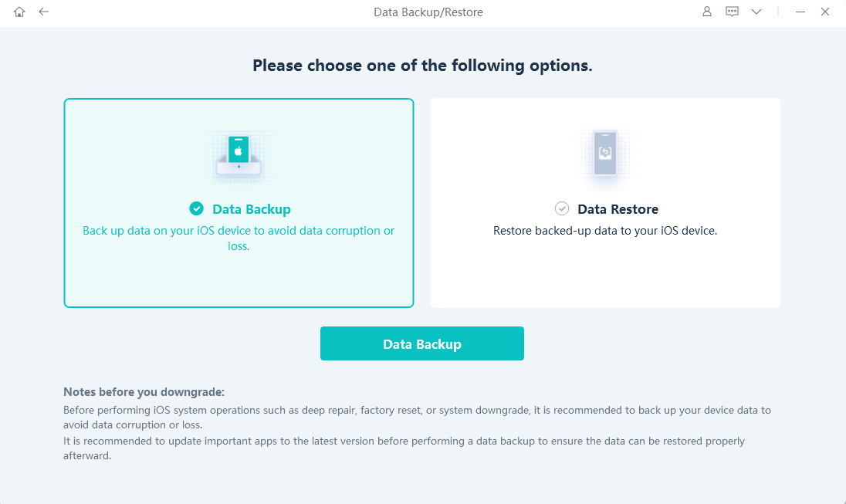Open the feedback chat bubble icon
The image size is (846, 504).
tap(732, 12)
